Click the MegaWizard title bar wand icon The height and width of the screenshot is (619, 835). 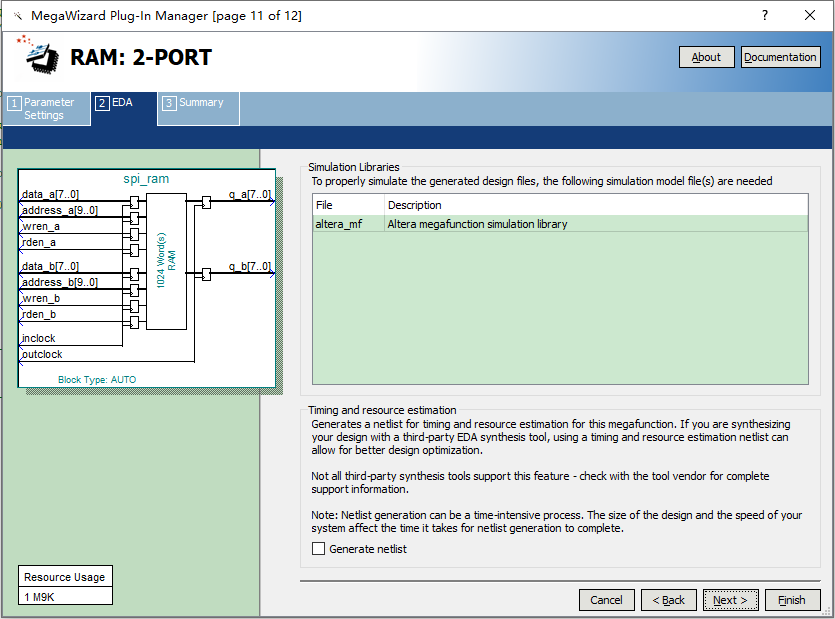[17, 16]
